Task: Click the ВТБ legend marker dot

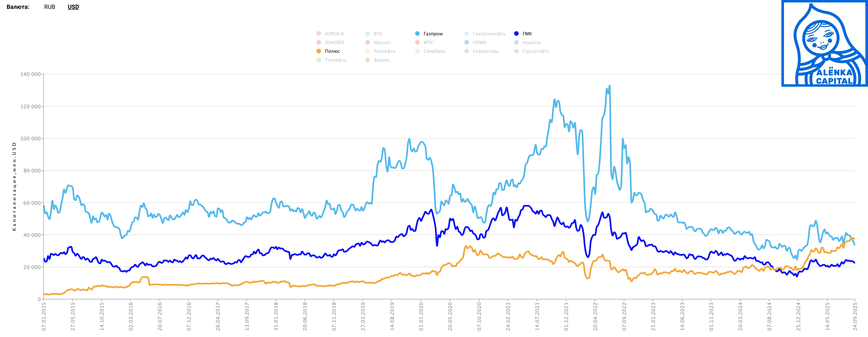Action: pos(368,33)
